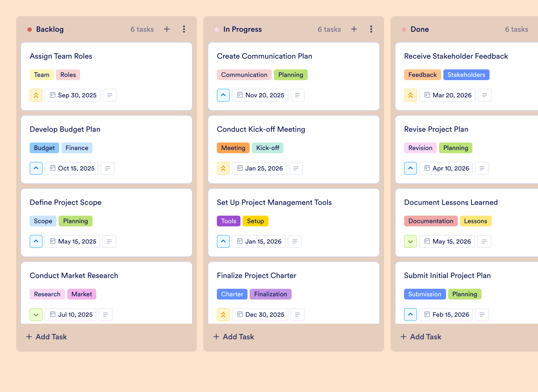Image resolution: width=538 pixels, height=392 pixels.
Task: Select the Tools tag on Set Up Project Management Tools
Action: (x=229, y=221)
